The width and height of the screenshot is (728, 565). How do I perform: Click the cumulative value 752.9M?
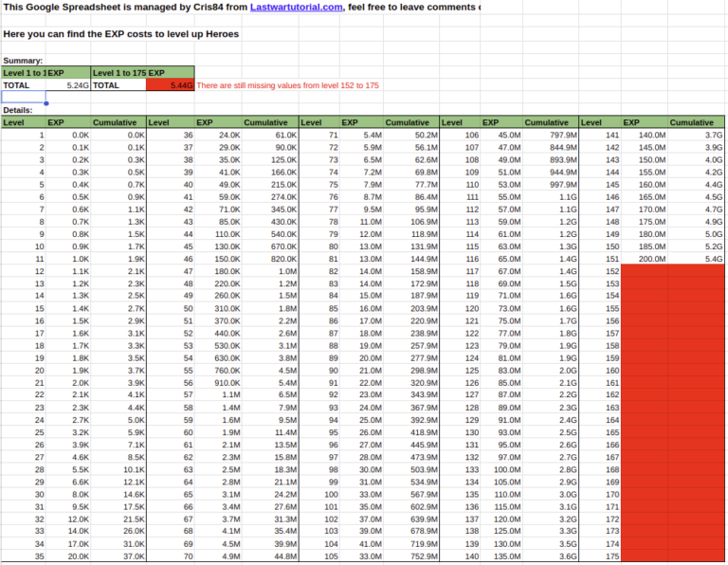point(415,557)
